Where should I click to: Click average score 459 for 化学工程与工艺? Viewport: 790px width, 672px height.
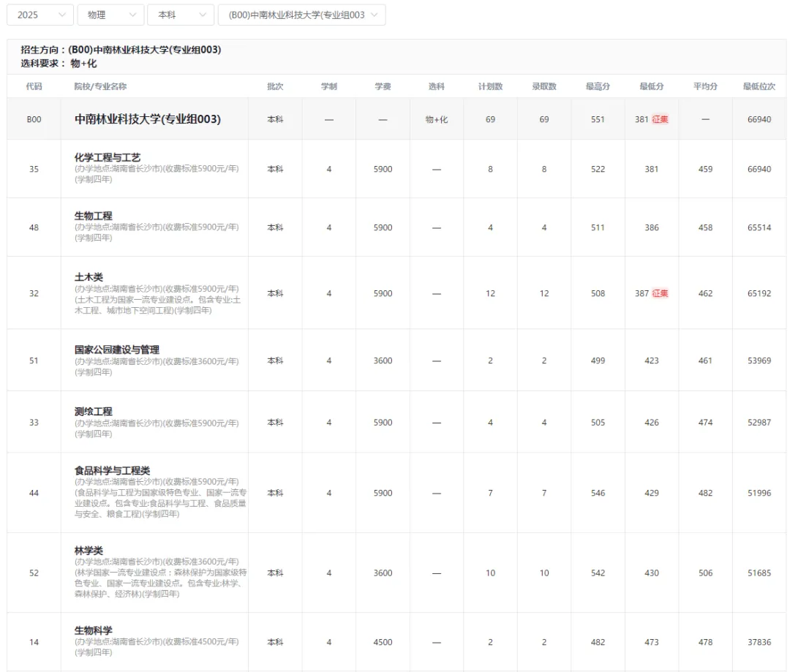pyautogui.click(x=705, y=169)
